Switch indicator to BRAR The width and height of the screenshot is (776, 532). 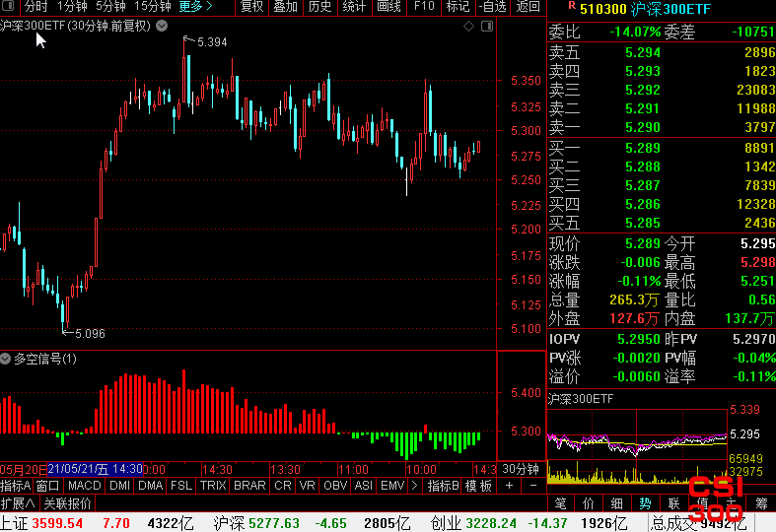point(249,486)
